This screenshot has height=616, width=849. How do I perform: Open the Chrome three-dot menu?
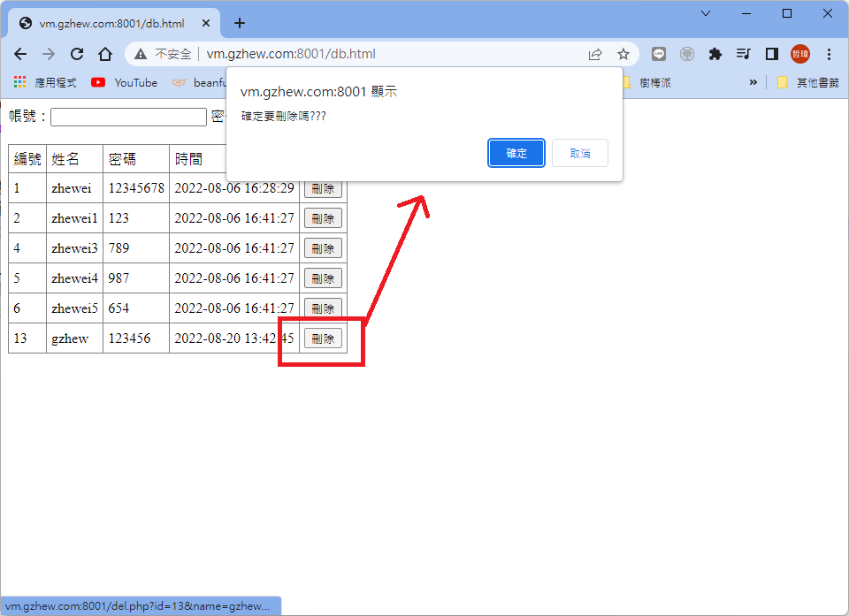tap(829, 54)
